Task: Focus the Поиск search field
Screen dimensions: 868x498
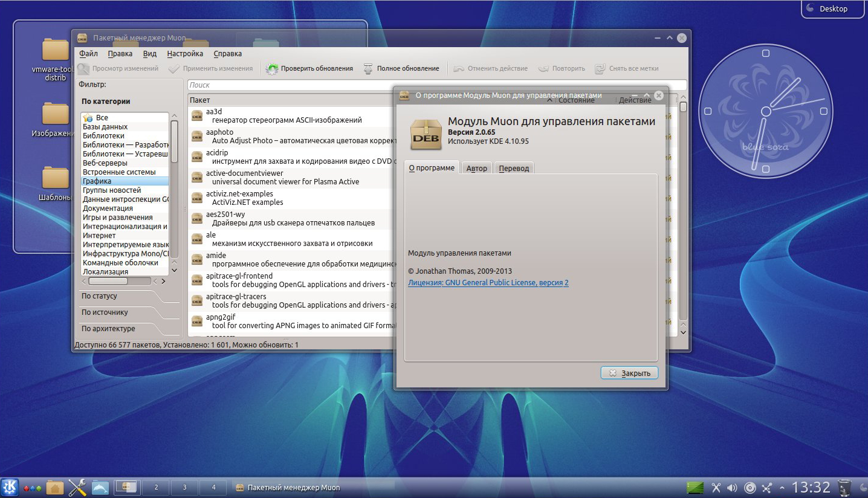Action: 436,85
